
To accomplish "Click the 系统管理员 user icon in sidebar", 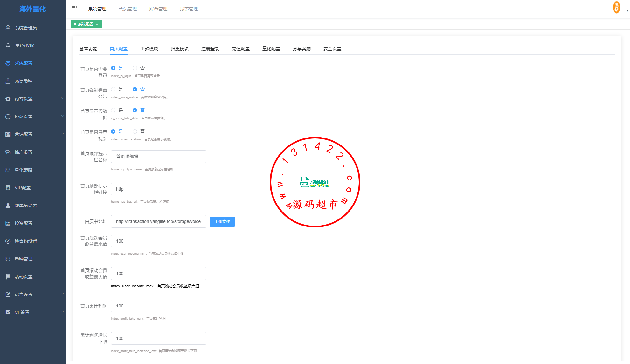I will [8, 28].
